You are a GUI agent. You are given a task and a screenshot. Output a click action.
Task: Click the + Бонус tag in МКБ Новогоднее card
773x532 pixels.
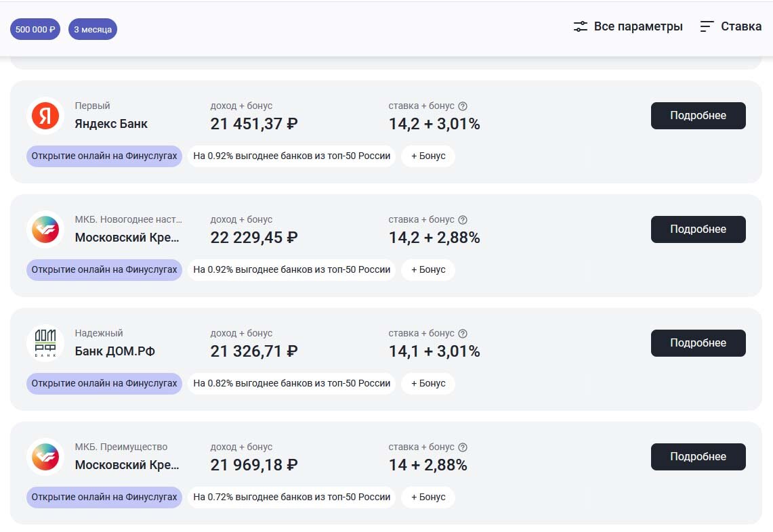(428, 270)
